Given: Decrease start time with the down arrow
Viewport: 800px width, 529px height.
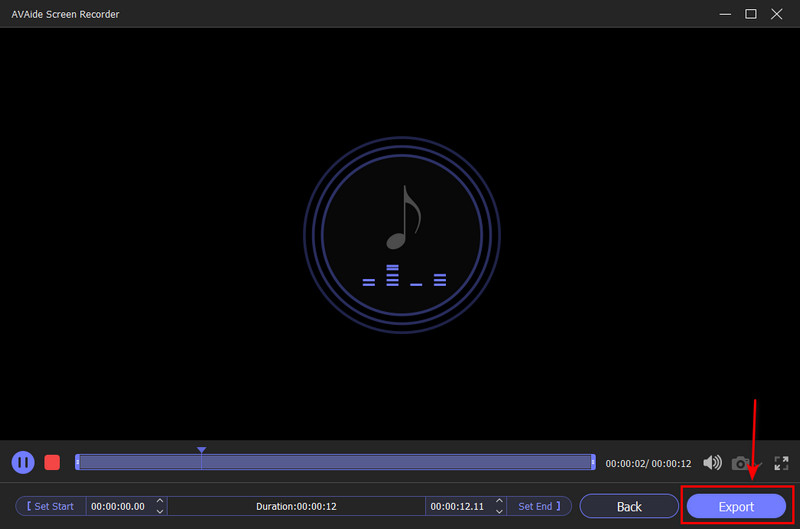Looking at the screenshot, I should pos(160,511).
